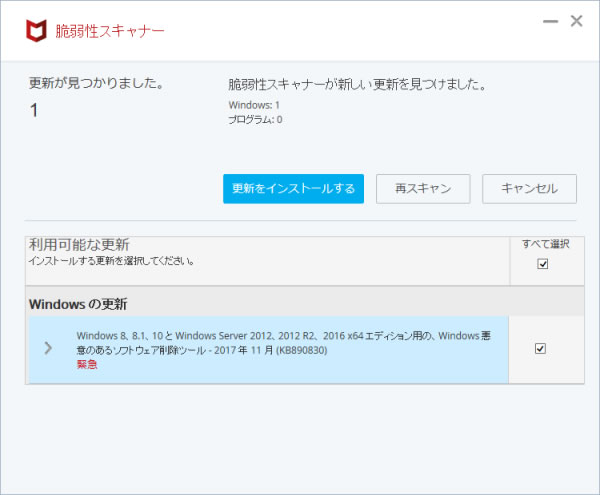This screenshot has width=600, height=495.
Task: Click 更新をインストールする button
Action: (293, 189)
